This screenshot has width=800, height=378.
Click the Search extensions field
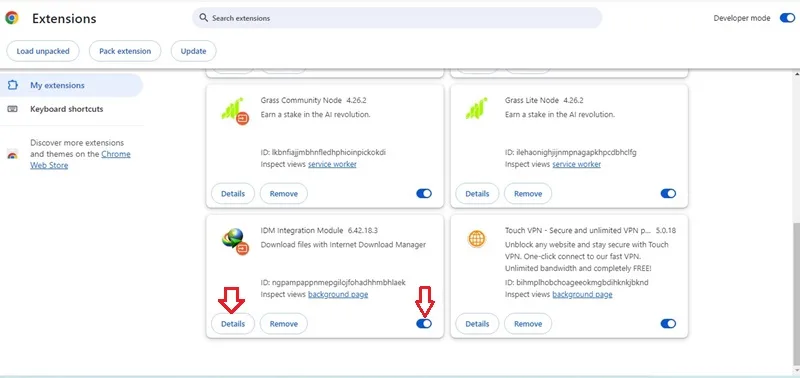tap(397, 18)
